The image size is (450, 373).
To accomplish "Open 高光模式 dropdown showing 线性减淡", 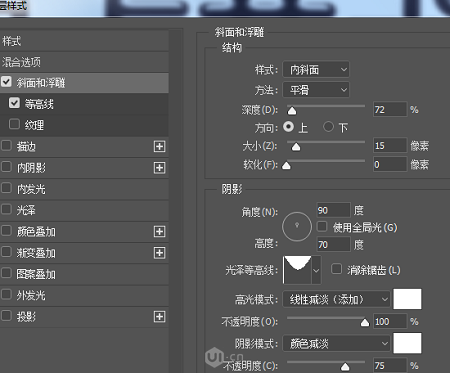I will pos(336,299).
